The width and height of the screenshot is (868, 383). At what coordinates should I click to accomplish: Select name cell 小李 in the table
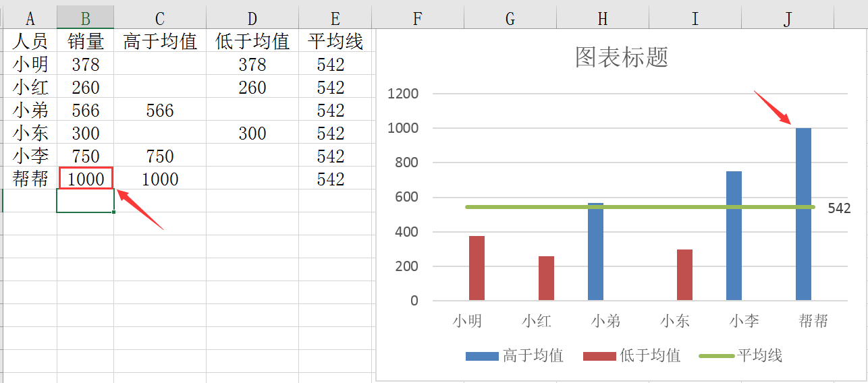(x=30, y=156)
